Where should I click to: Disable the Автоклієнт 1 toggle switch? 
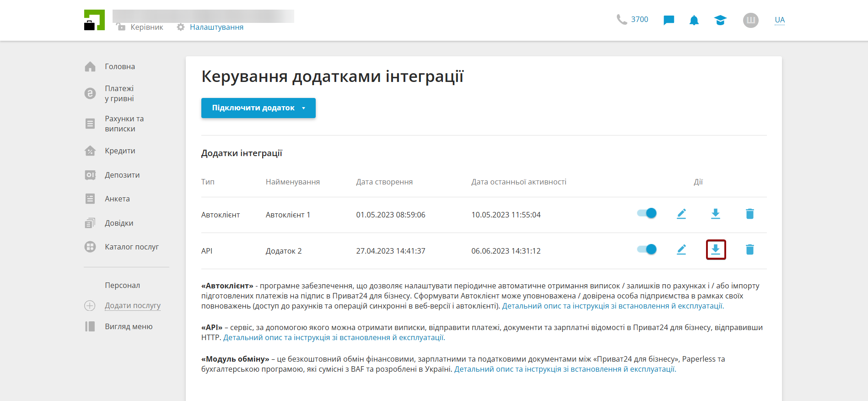pos(647,213)
